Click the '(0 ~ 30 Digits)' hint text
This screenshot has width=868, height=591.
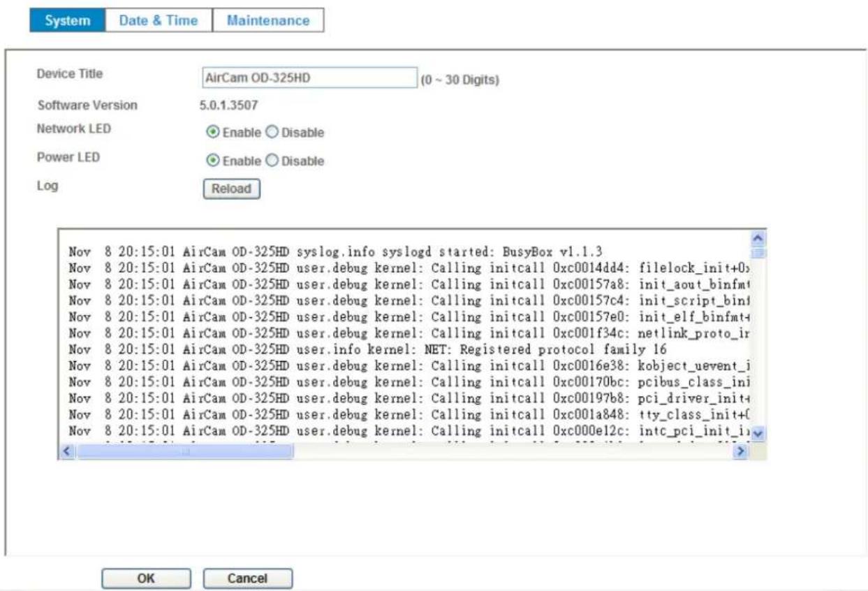pyautogui.click(x=460, y=80)
